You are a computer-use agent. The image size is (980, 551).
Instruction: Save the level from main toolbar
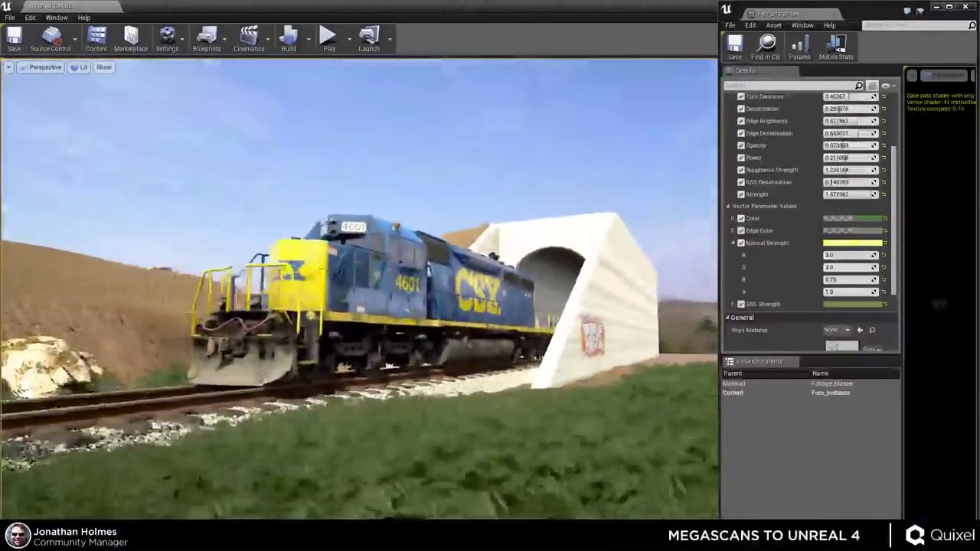14,39
